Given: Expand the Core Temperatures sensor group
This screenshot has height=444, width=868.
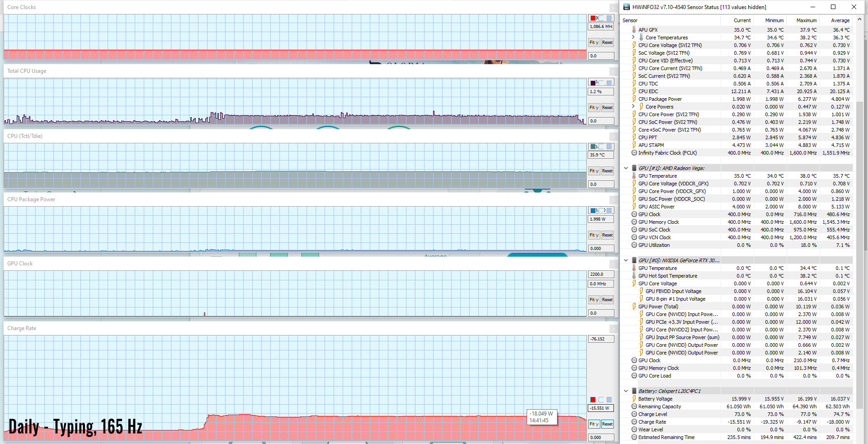Looking at the screenshot, I should [x=633, y=38].
